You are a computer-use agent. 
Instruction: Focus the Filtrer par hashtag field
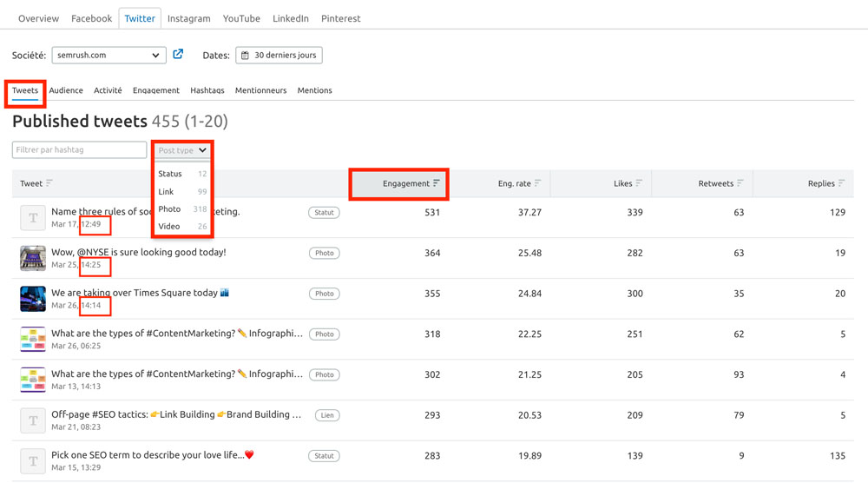(x=79, y=149)
